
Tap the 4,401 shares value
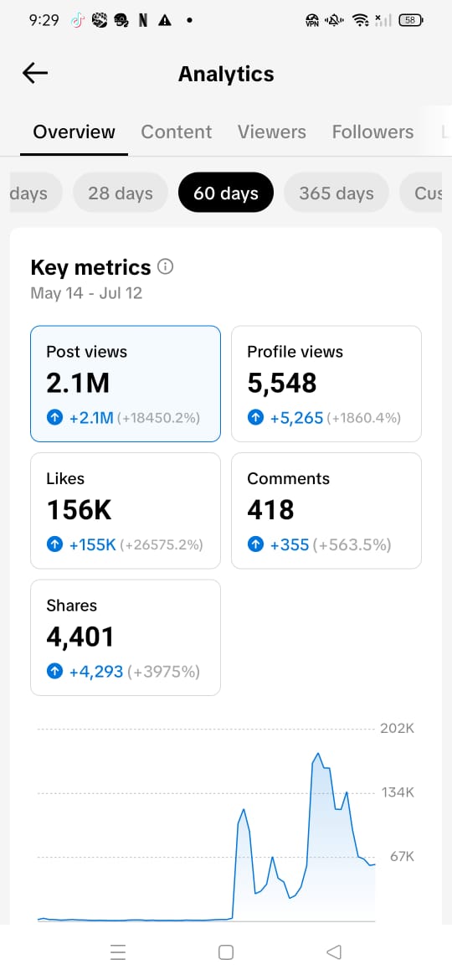tap(80, 637)
